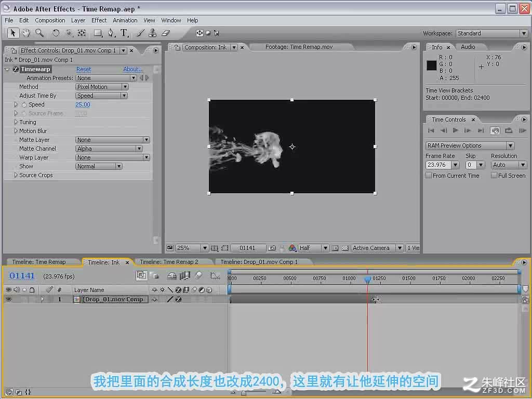Click the viewer timecode 01141 button
532x399 pixels.
pos(247,248)
